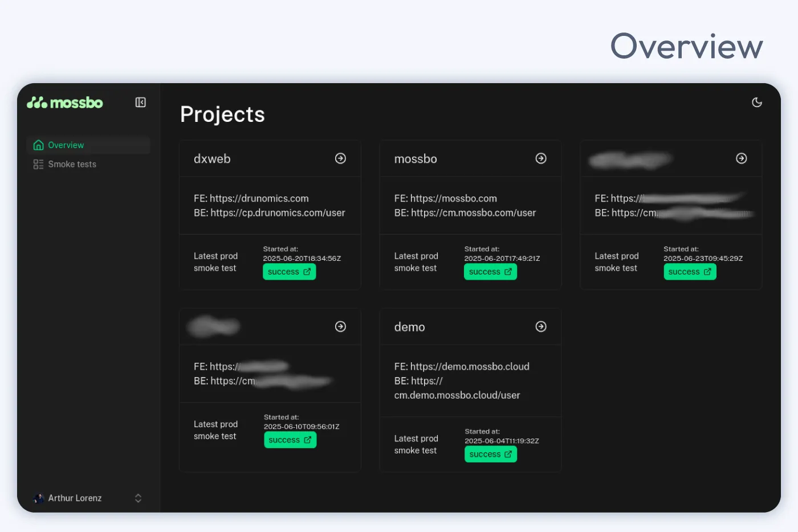The height and width of the screenshot is (532, 798).
Task: Expand the arrow on the third blurred project card
Action: (741, 158)
